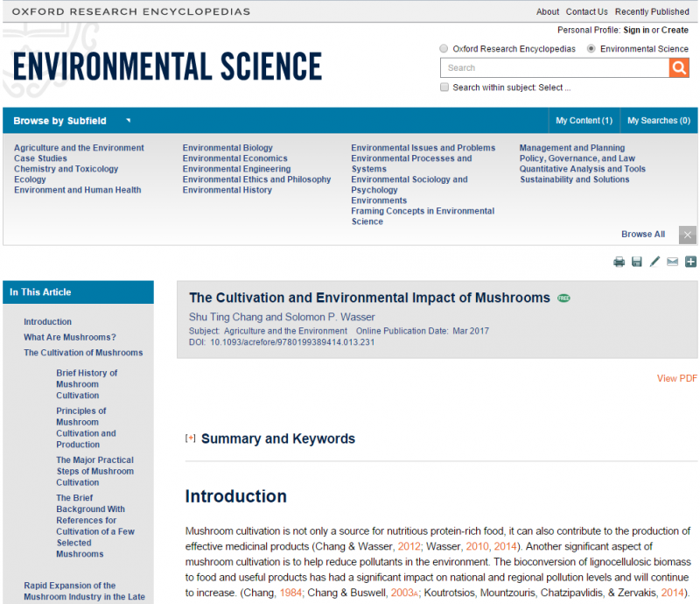Image resolution: width=700 pixels, height=604 pixels.
Task: Click the pencil cite icon
Action: click(654, 262)
